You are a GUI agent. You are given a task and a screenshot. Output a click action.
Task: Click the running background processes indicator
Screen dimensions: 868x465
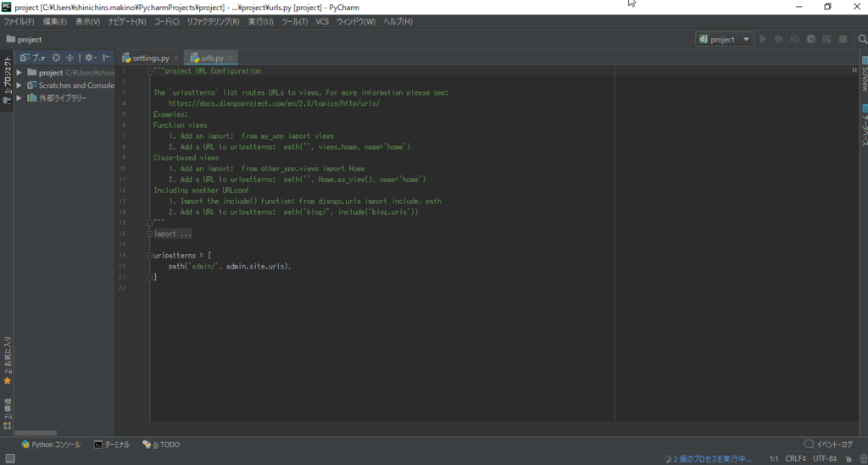[x=708, y=459]
